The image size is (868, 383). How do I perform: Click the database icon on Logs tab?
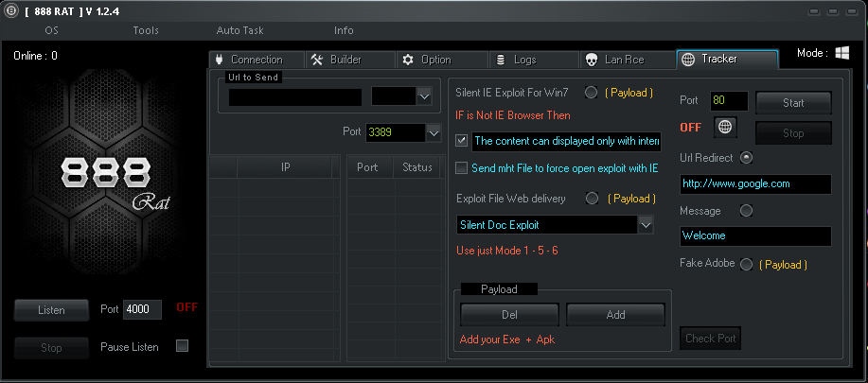[501, 60]
